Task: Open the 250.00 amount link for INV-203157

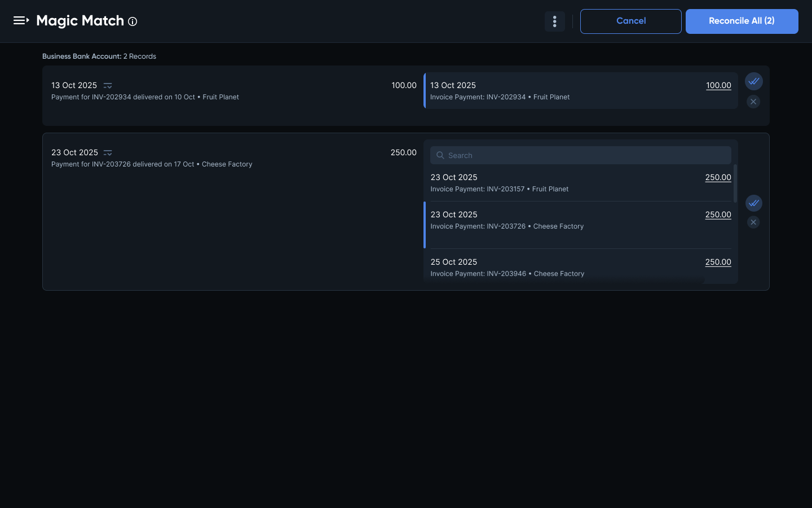Action: [x=718, y=177]
